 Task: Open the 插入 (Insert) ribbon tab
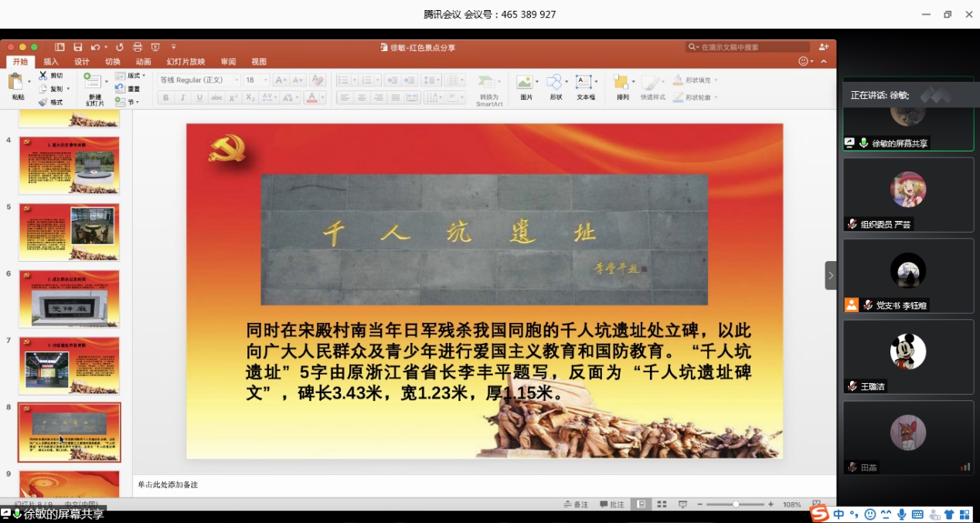(x=51, y=62)
